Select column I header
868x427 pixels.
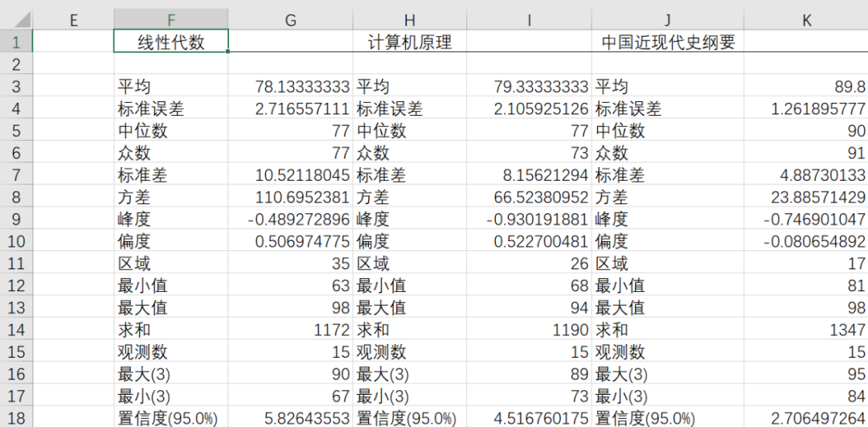tap(529, 19)
